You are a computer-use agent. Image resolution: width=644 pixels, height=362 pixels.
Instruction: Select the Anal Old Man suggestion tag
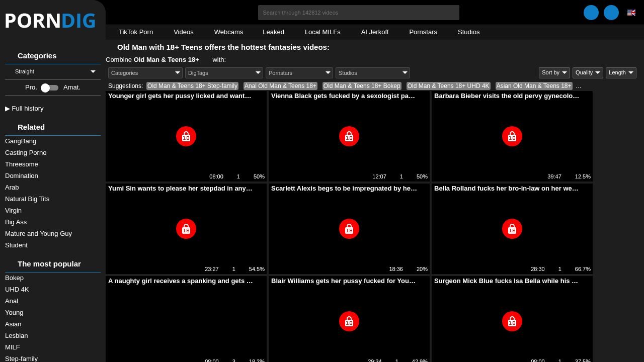tap(280, 86)
